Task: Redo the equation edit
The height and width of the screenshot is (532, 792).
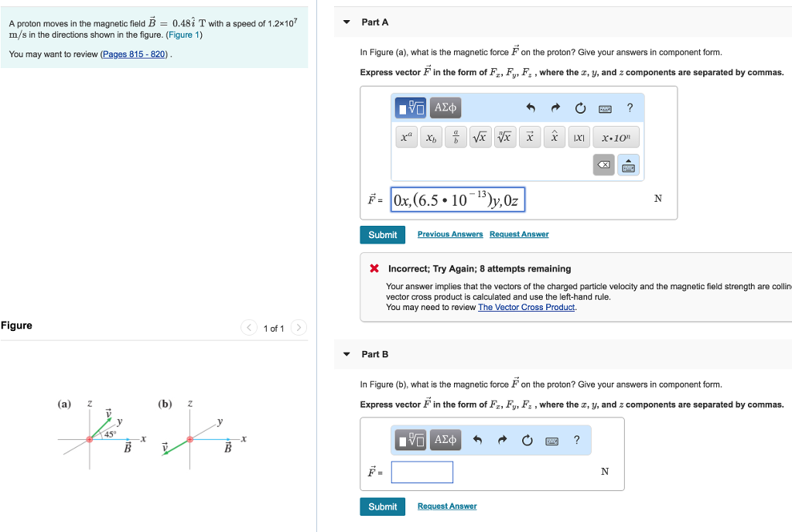Action: click(555, 107)
